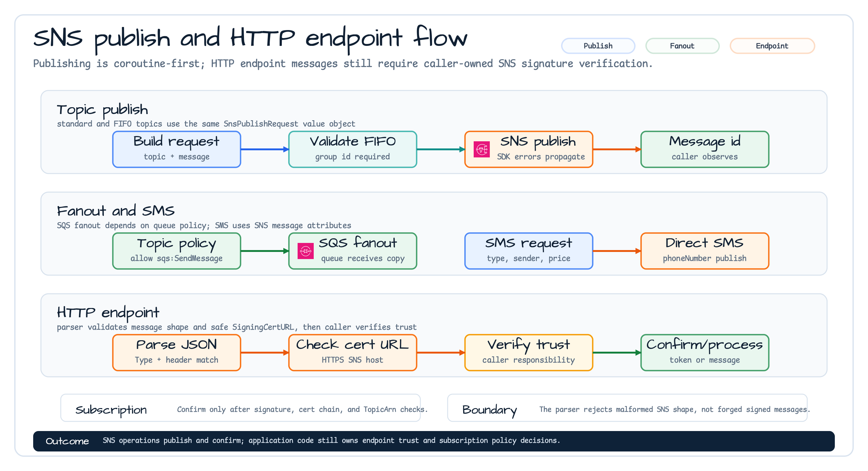Screen dimensions: 868x471
Task: Click the arrow from Build request to Validate FIFO
Action: (265, 149)
